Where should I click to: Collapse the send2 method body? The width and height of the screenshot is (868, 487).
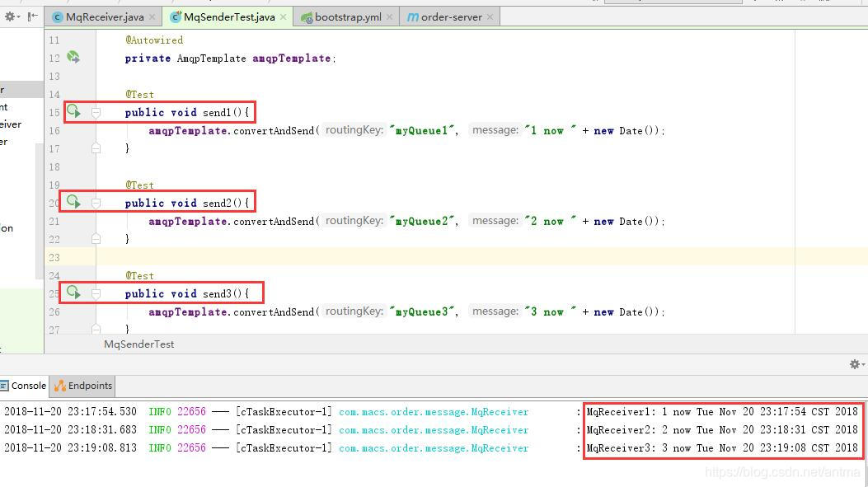tap(96, 203)
